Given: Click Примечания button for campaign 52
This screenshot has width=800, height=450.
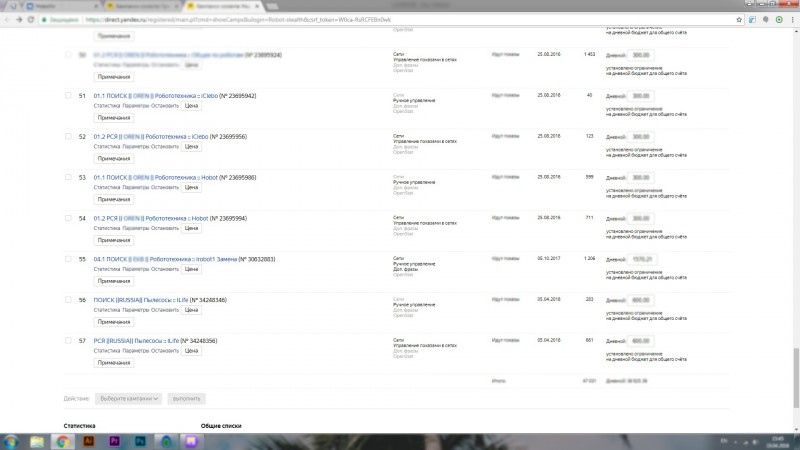Looking at the screenshot, I should click(x=114, y=159).
